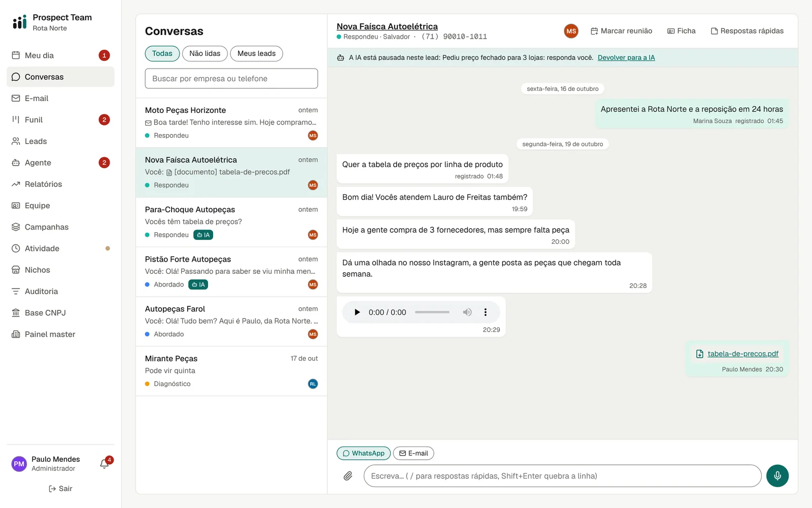
Task: Switch reply channel to E-mail
Action: point(414,453)
